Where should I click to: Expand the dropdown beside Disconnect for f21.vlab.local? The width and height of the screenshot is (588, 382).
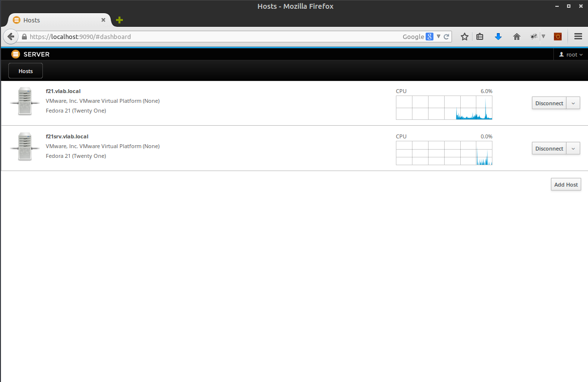[573, 103]
